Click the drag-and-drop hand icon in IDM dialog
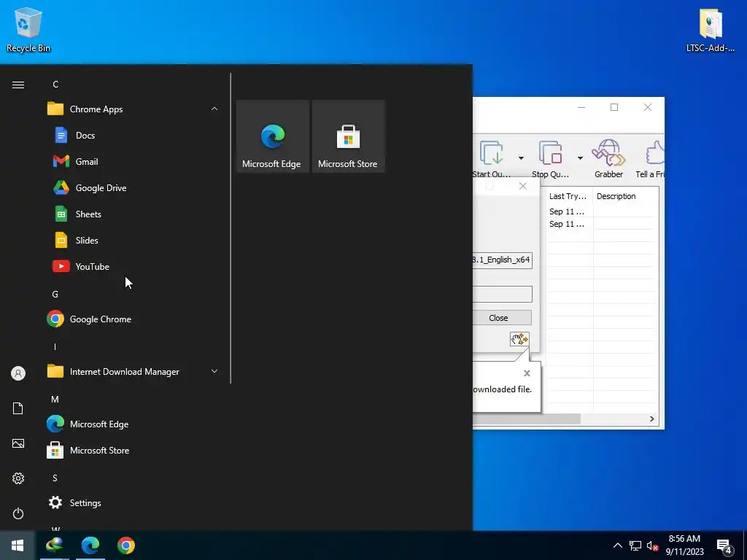 pos(519,339)
